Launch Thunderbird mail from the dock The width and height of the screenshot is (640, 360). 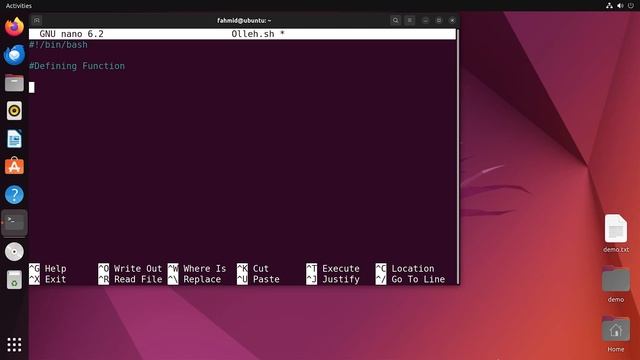14,55
